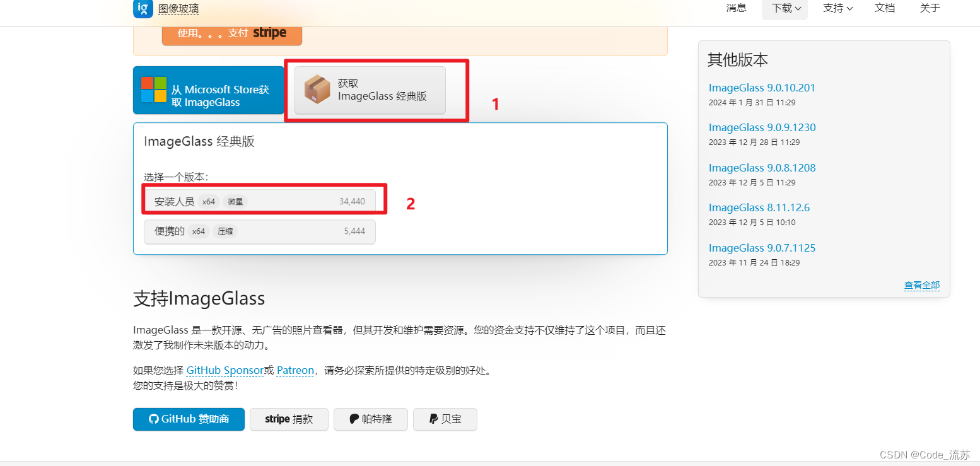Viewport: 980px width, 466px height.
Task: Open the 消息 menu item
Action: (x=736, y=8)
